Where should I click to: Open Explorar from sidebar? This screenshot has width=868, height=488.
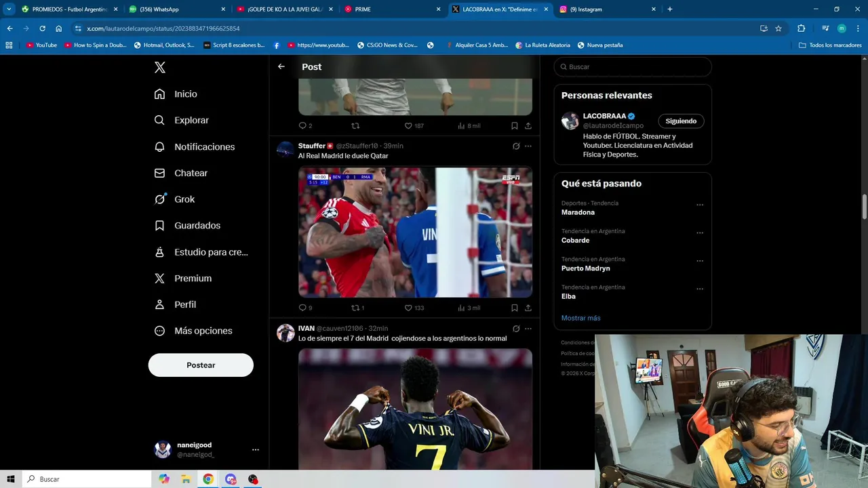pos(181,120)
